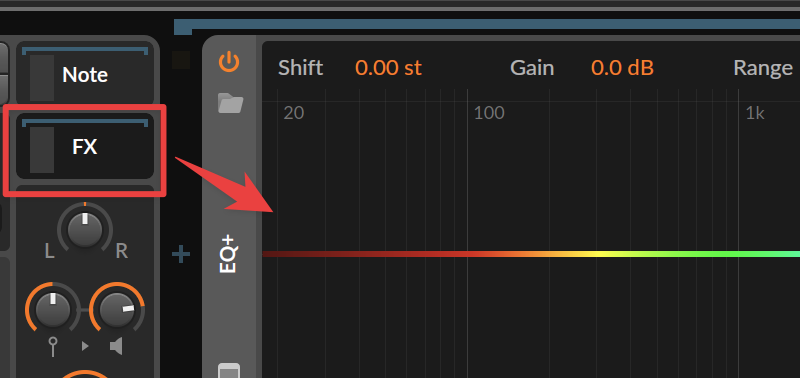Click the gray indicator box inside the FX slot
Image resolution: width=800 pixels, height=378 pixels.
click(42, 149)
